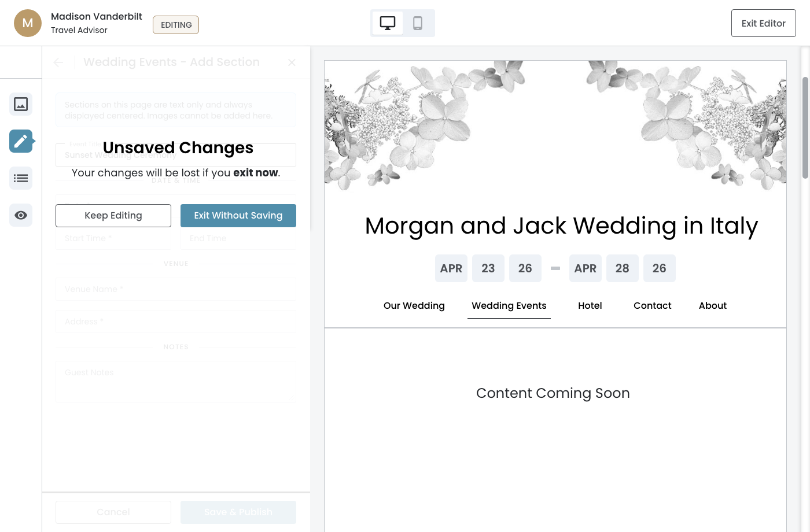The width and height of the screenshot is (810, 532).
Task: Click the Exit Editor button
Action: click(x=763, y=23)
